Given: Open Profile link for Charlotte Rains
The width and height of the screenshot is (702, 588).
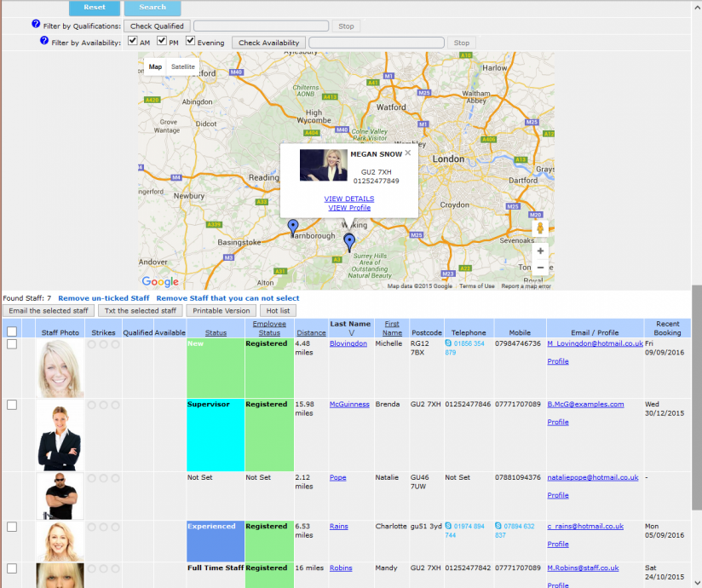Looking at the screenshot, I should coord(558,544).
